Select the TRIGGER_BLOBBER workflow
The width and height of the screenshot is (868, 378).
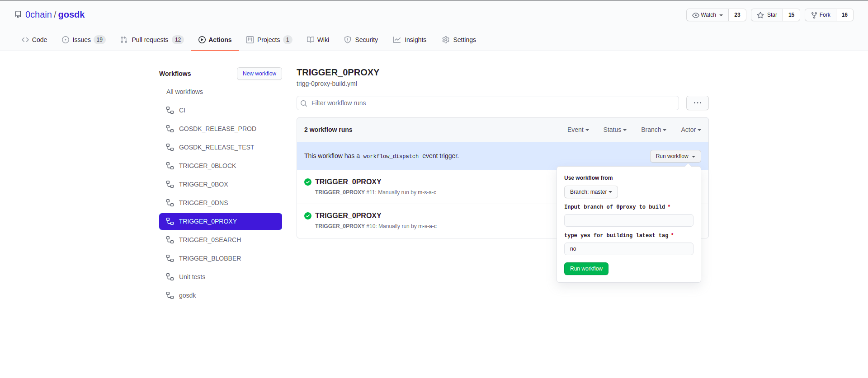pos(210,258)
